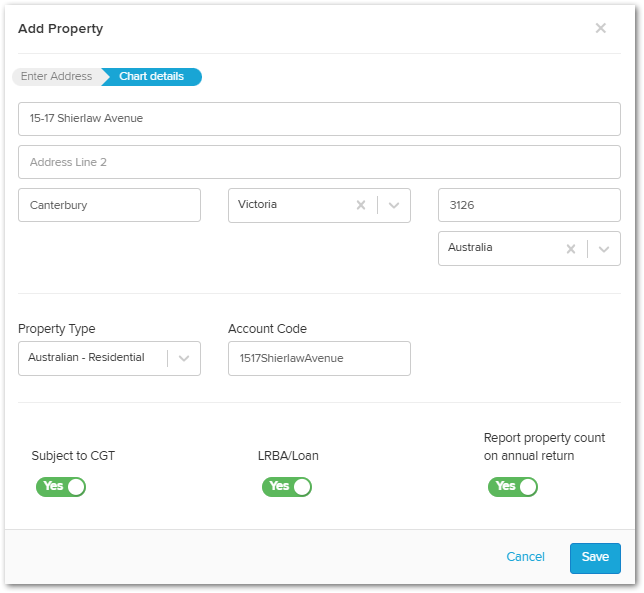
Task: Clear the Australia country selection
Action: [570, 248]
